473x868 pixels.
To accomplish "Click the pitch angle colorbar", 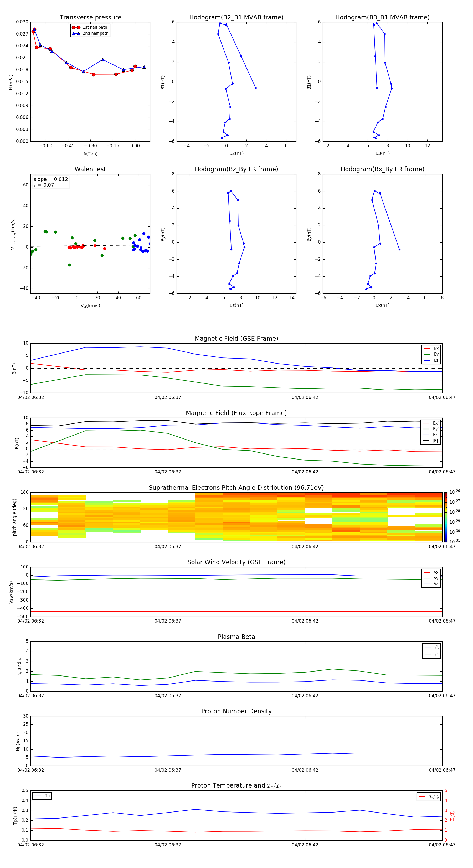I will pos(445,517).
